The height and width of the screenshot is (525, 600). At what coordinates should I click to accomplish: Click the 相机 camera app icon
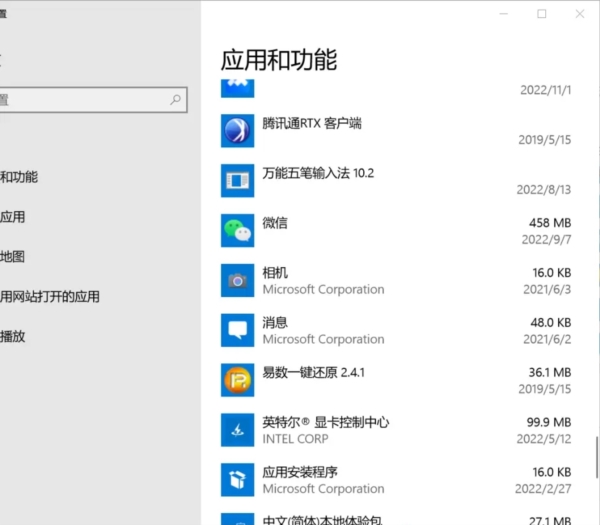[237, 280]
